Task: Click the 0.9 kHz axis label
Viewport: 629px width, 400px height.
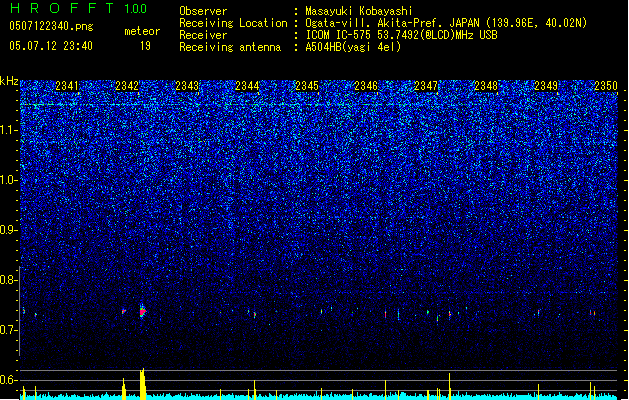Action: 9,230
